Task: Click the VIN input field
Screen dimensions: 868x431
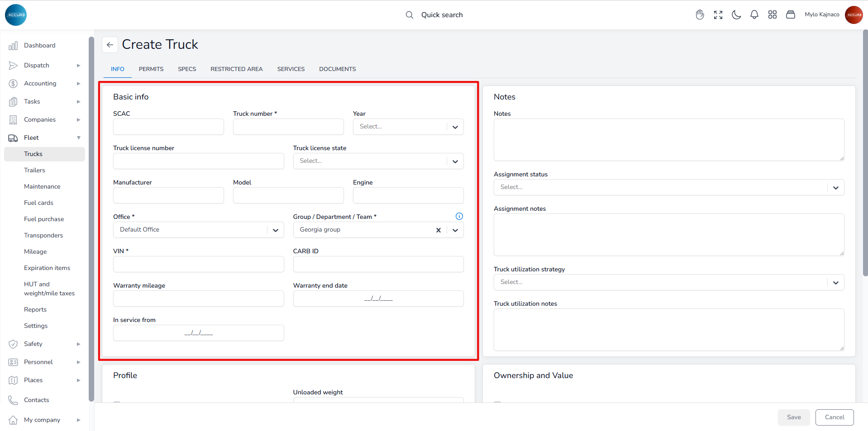Action: pos(198,265)
